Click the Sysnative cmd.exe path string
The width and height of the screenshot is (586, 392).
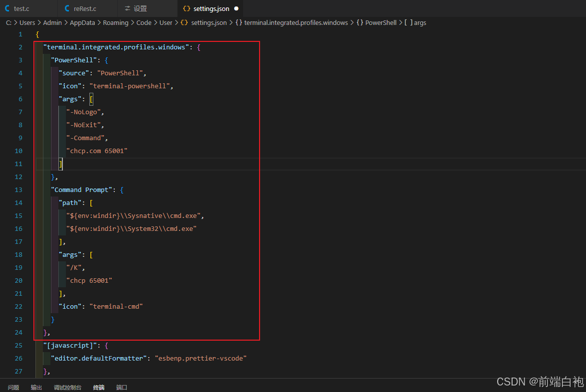(x=133, y=216)
